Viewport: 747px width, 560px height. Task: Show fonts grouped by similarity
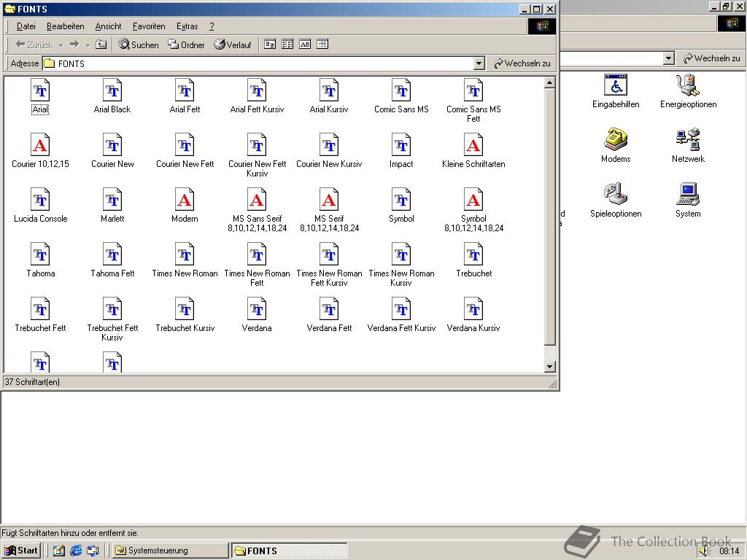click(305, 44)
